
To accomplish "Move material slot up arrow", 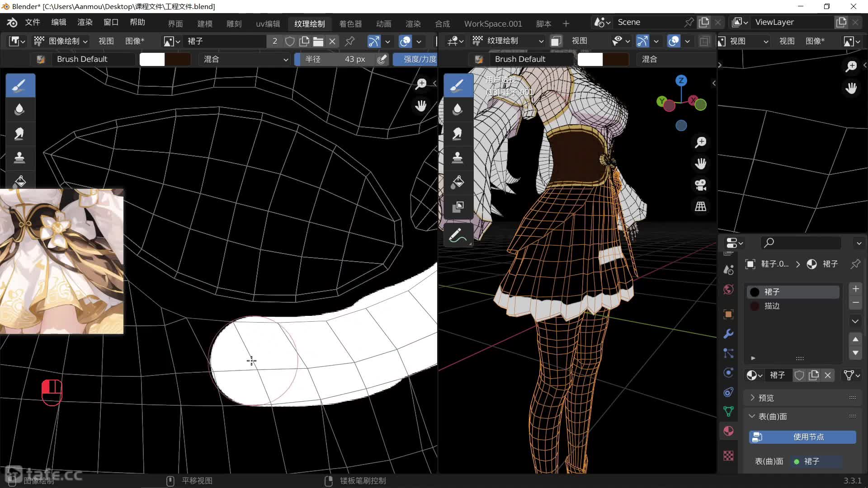I will [x=855, y=339].
